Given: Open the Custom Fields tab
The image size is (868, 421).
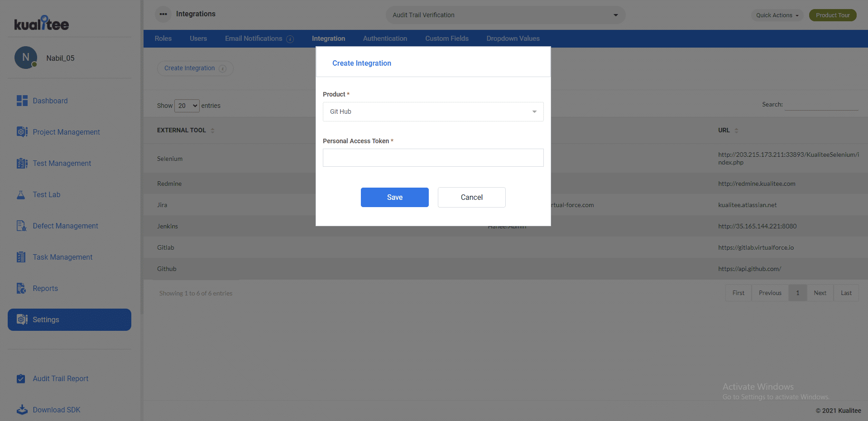Looking at the screenshot, I should pos(447,39).
